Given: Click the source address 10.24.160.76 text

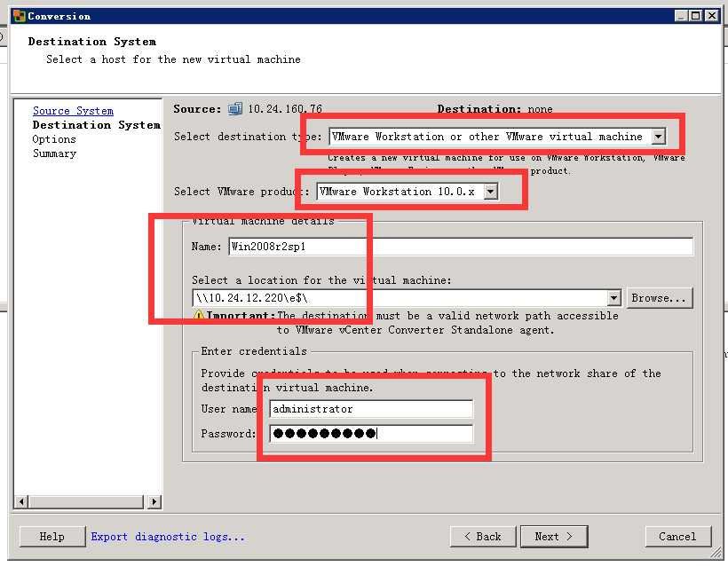Looking at the screenshot, I should click(285, 109).
